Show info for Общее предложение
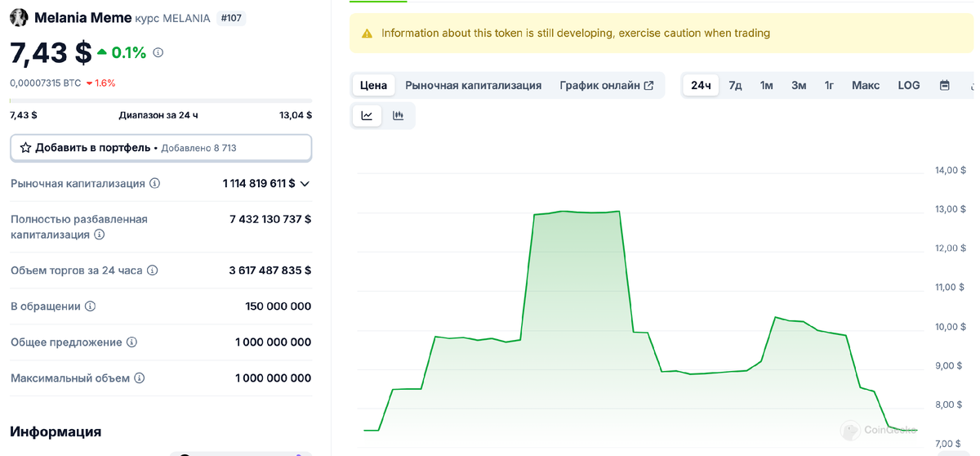This screenshot has height=456, width=980. click(131, 342)
